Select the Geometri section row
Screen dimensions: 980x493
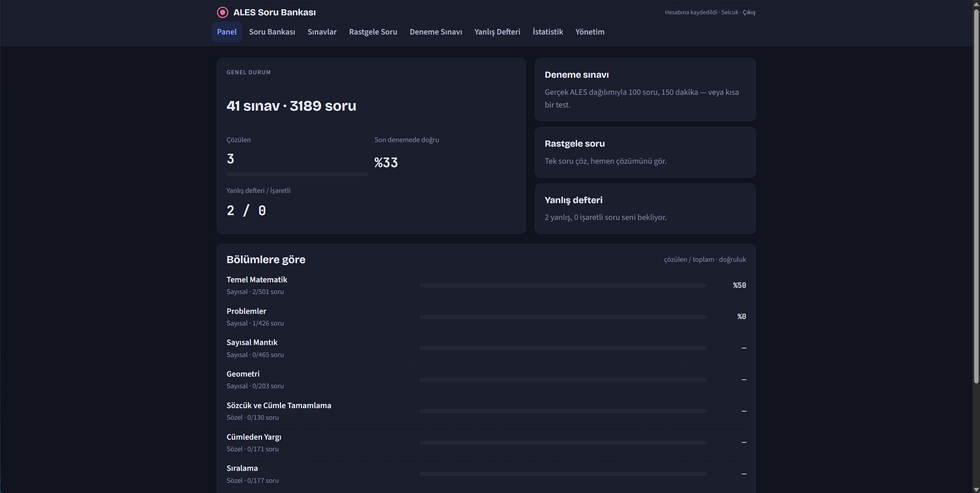pos(486,379)
